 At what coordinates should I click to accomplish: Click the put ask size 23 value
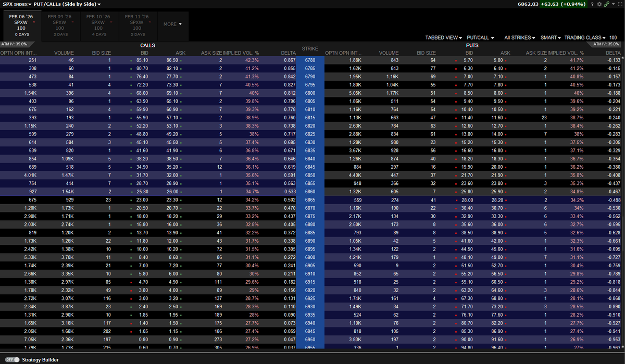point(544,117)
